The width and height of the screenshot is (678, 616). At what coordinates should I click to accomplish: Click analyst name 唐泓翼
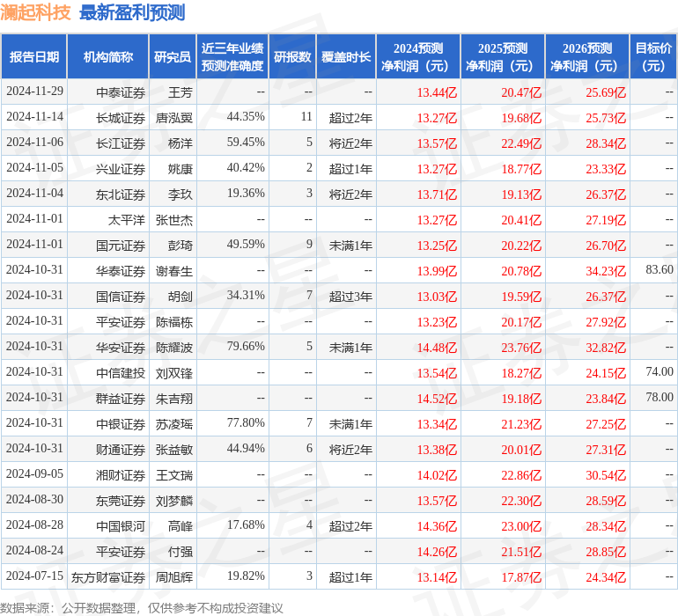click(x=174, y=117)
